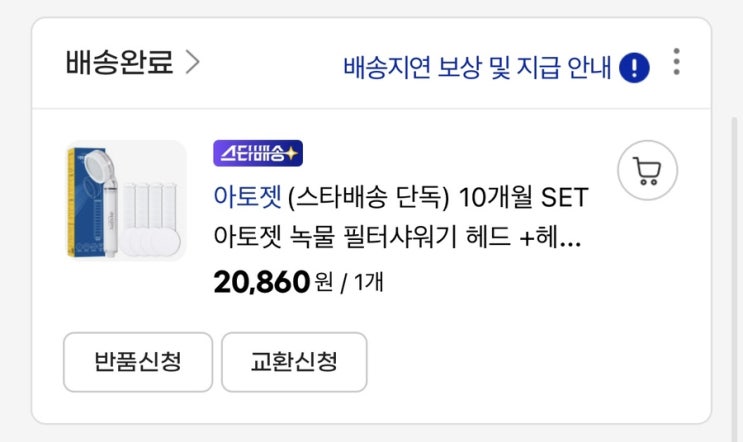This screenshot has height=442, width=743.
Task: Expand the 배송완료 chevron arrow
Action: click(192, 63)
